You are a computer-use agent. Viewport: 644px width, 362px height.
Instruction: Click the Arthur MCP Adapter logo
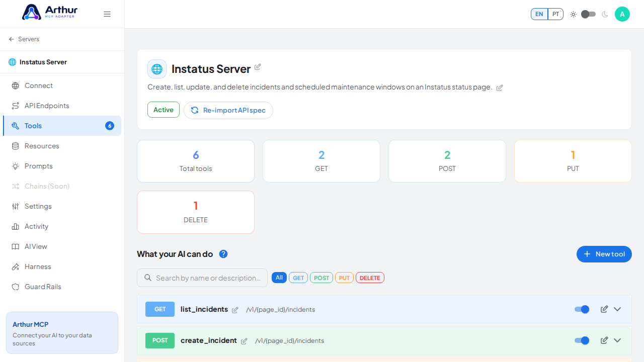click(x=50, y=12)
